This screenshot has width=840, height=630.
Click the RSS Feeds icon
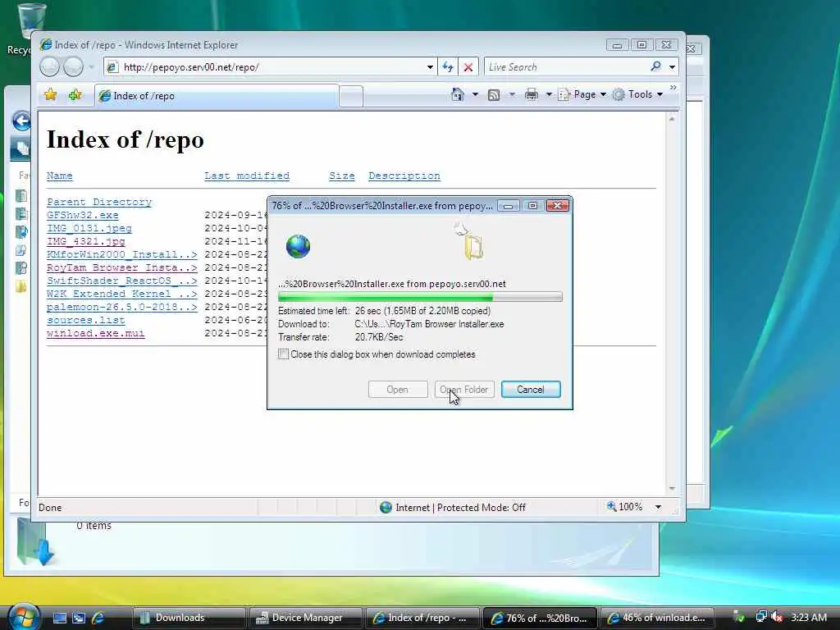(493, 95)
